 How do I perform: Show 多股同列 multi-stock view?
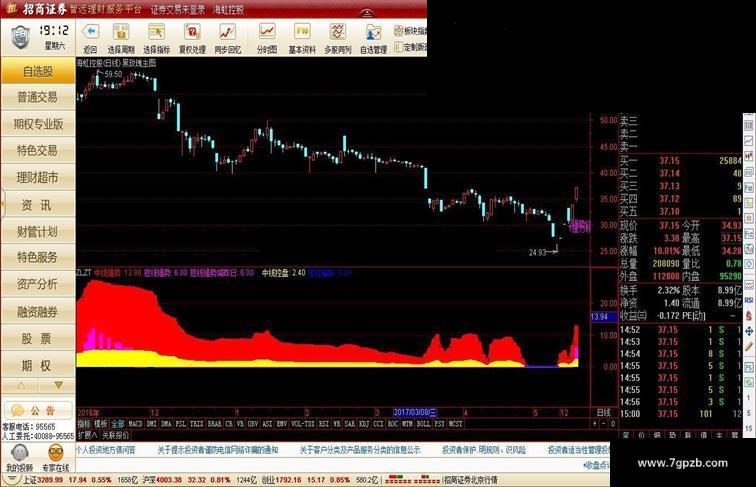pyautogui.click(x=338, y=39)
